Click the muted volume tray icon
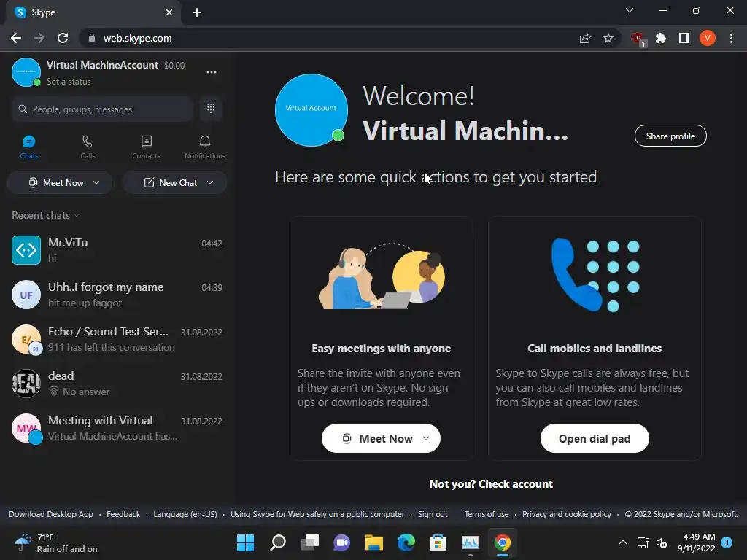 tap(662, 542)
